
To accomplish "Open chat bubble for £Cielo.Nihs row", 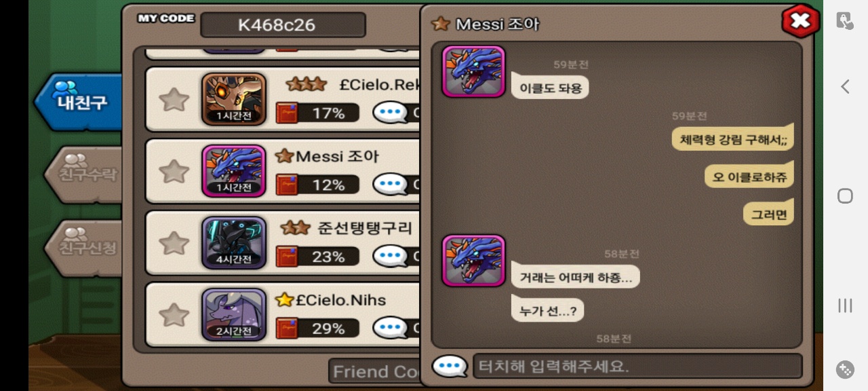I will click(x=391, y=328).
